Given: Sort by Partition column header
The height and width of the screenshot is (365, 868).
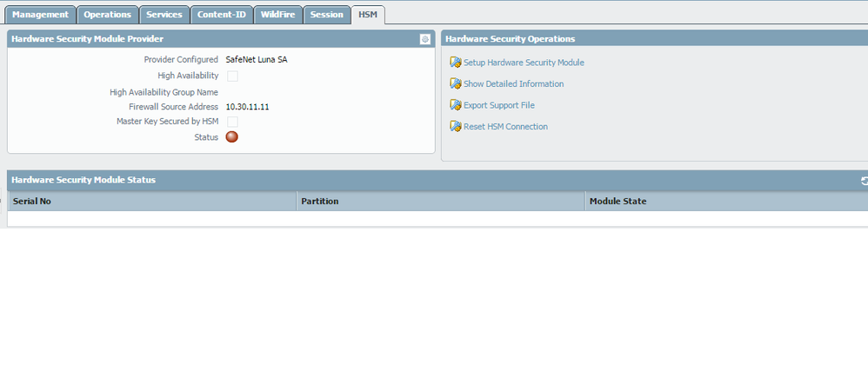Looking at the screenshot, I should click(441, 202).
